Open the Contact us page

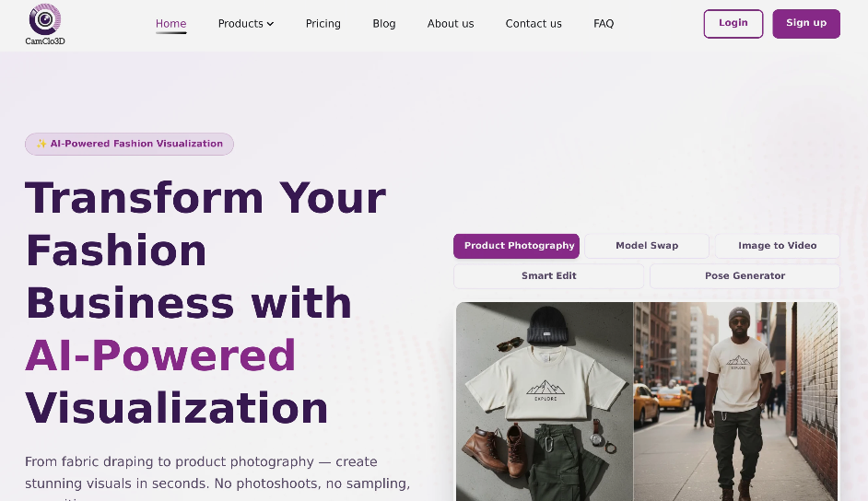tap(534, 24)
